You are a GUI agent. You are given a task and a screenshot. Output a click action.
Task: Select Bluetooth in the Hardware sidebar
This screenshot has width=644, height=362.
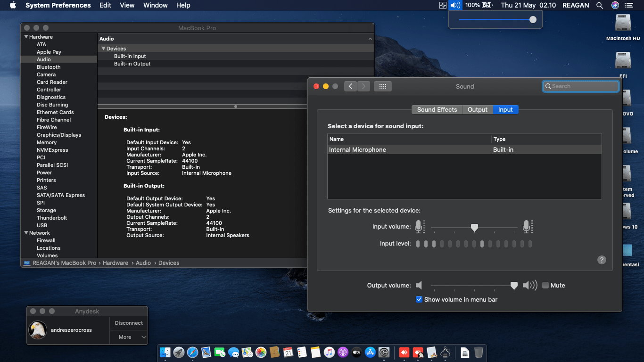point(49,67)
